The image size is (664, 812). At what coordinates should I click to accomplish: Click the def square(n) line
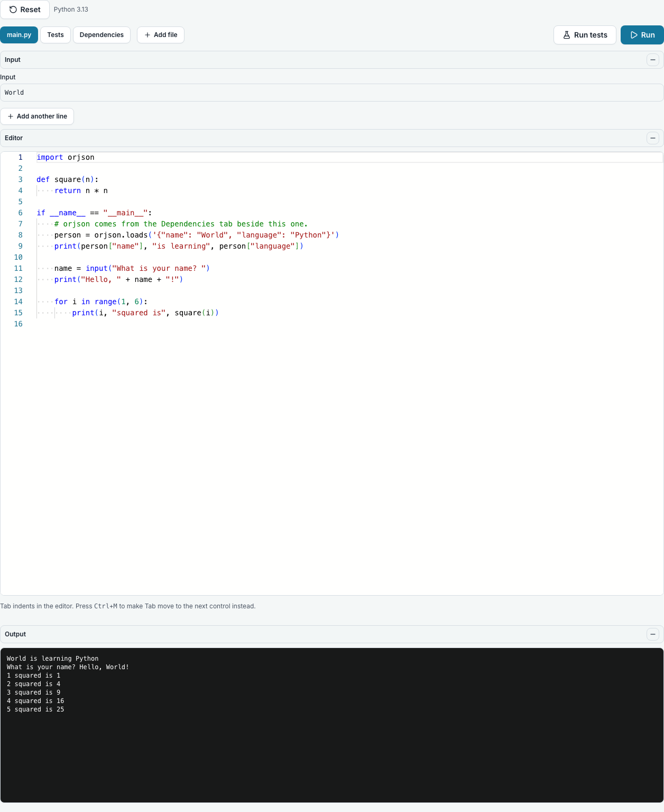pos(68,179)
